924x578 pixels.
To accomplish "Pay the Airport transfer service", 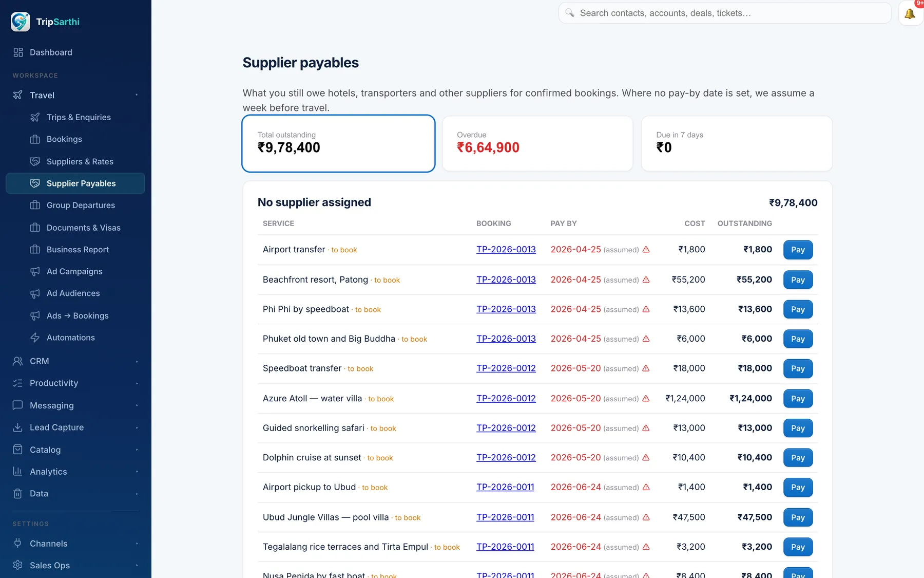I will [x=798, y=250].
